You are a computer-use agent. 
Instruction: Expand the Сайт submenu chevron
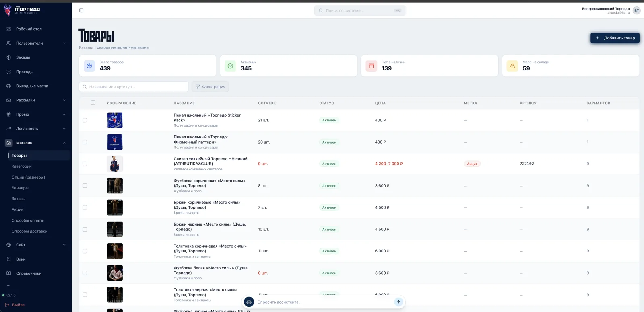pos(64,245)
